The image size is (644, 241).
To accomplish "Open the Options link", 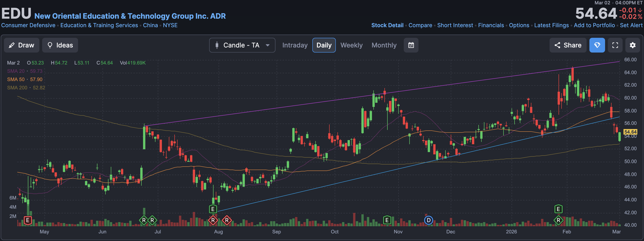I will (x=519, y=25).
